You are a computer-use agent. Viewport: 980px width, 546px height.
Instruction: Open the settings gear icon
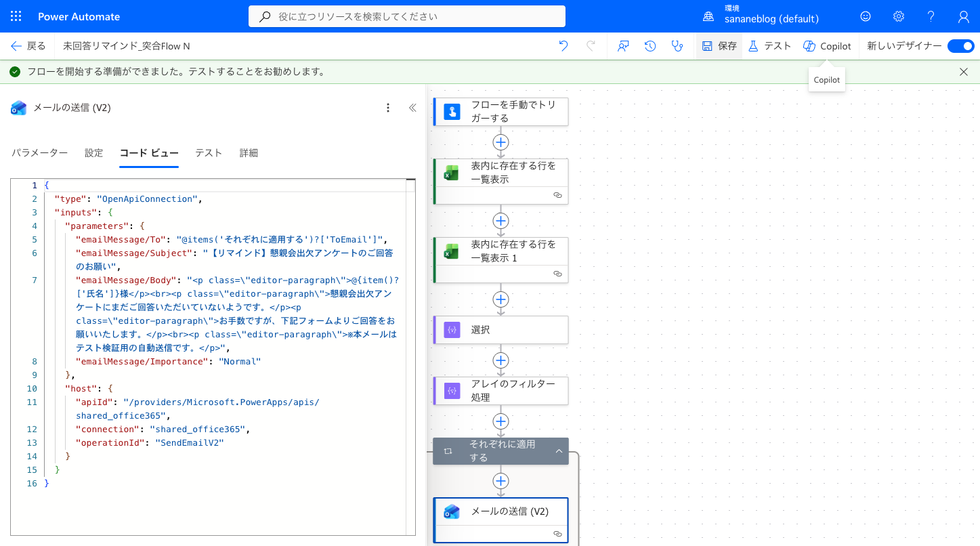[898, 16]
